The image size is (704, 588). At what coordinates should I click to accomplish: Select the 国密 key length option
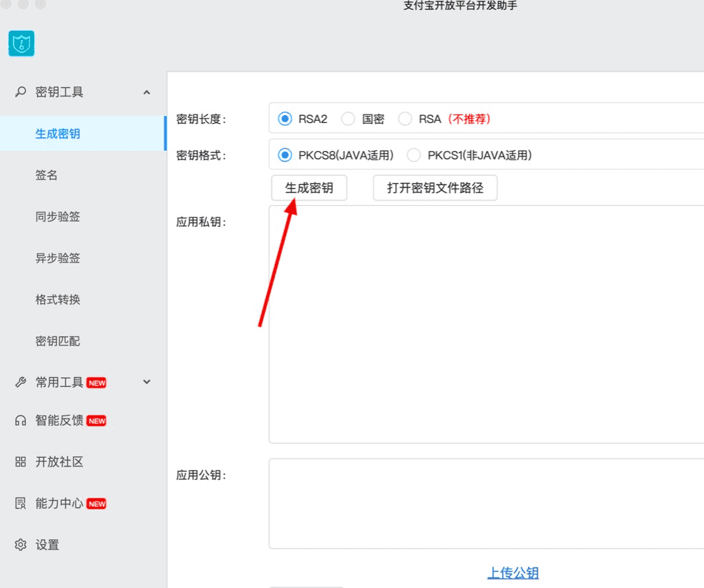click(x=348, y=119)
